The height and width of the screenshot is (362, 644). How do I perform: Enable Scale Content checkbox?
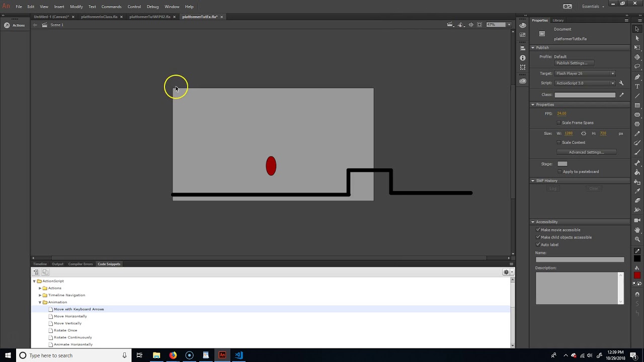[x=558, y=142]
